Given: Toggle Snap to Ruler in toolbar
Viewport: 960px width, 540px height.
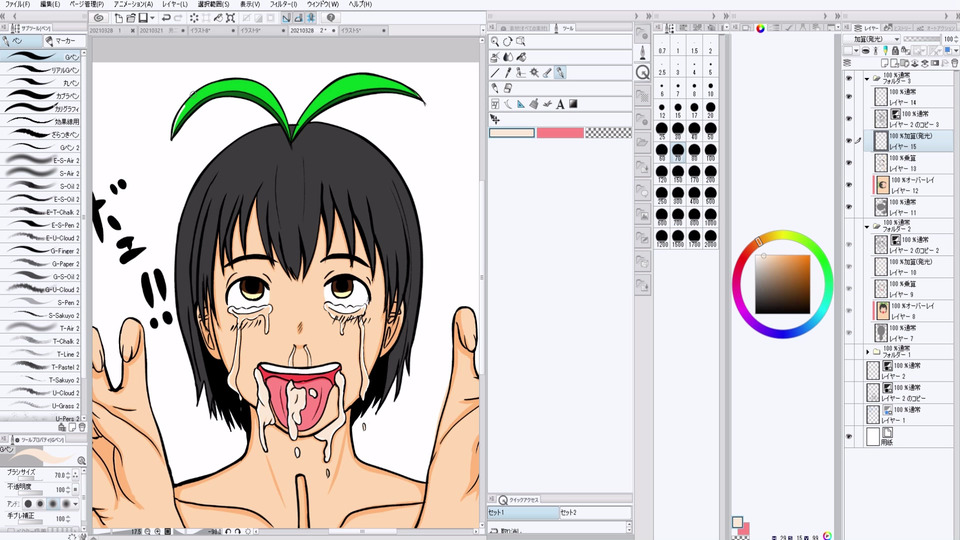Looking at the screenshot, I should pyautogui.click(x=286, y=18).
